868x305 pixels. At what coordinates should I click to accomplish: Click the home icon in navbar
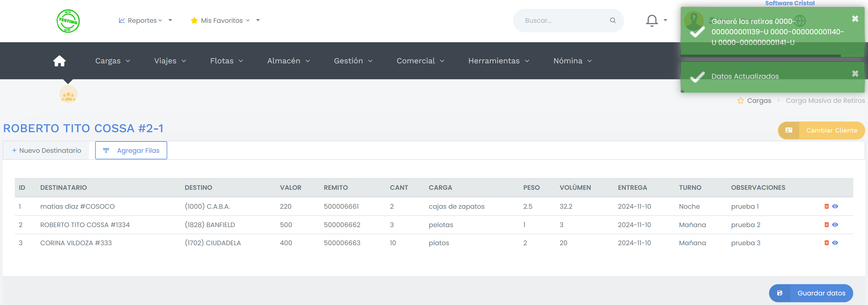click(59, 61)
